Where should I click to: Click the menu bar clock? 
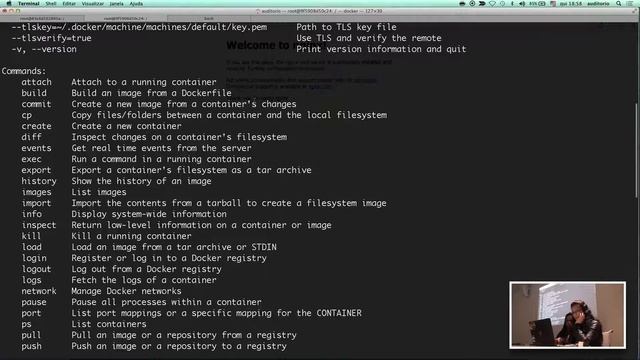571,4
